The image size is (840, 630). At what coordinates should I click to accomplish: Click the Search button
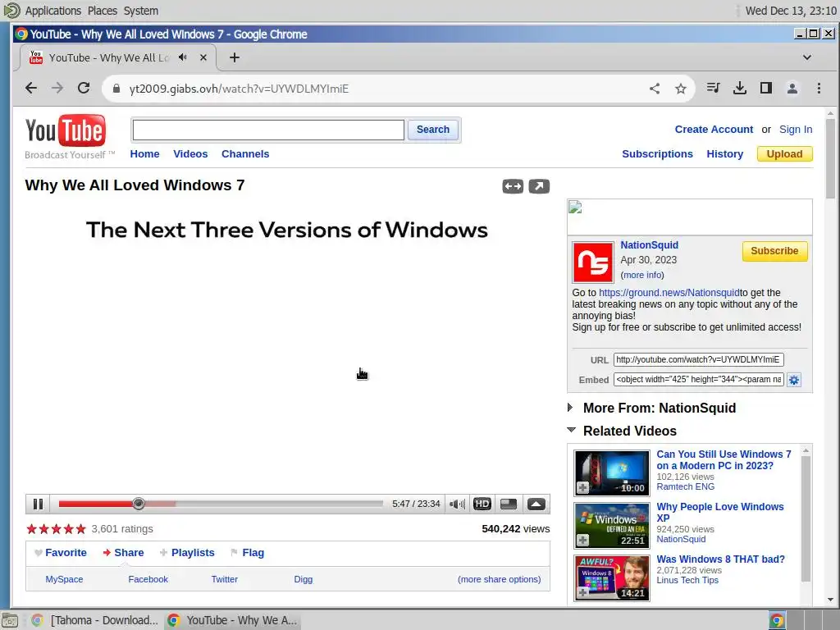pos(433,130)
